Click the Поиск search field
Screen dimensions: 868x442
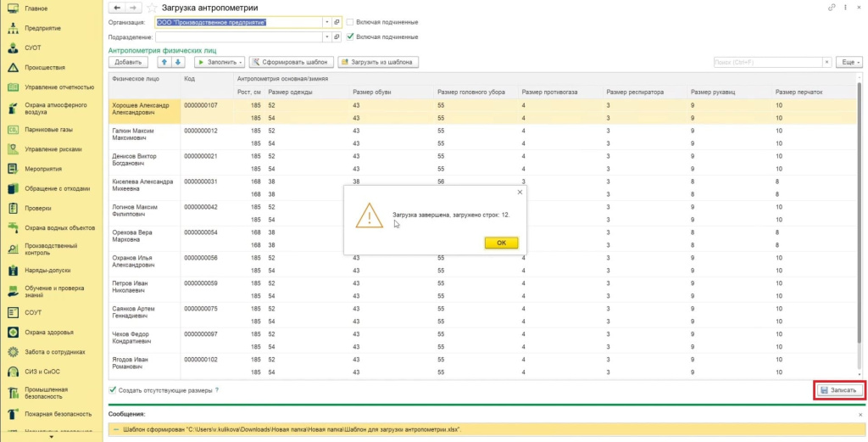[x=768, y=62]
